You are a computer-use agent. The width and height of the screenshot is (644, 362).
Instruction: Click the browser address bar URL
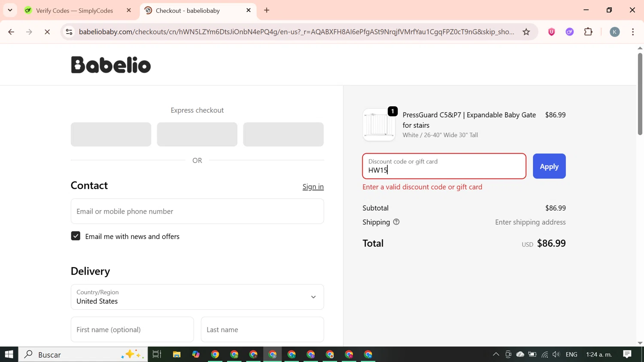pyautogui.click(x=296, y=32)
